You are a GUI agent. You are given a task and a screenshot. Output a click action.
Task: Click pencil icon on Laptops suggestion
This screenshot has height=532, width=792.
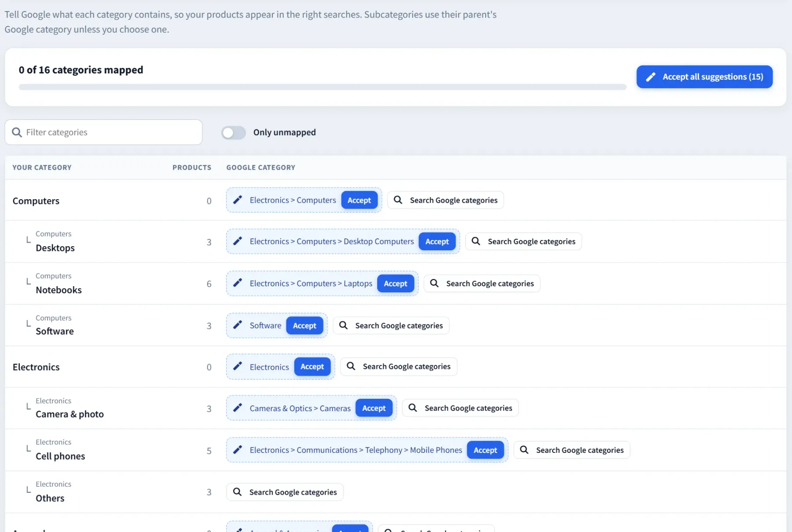238,283
